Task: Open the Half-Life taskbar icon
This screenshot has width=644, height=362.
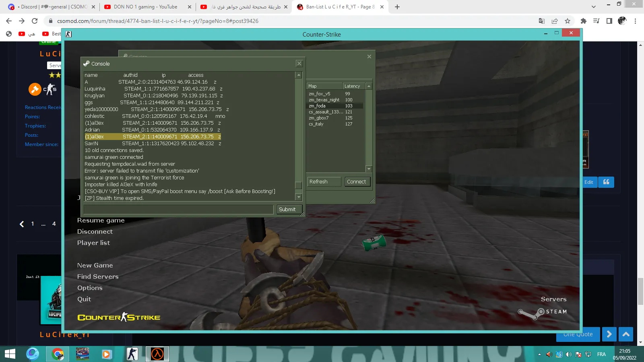Action: (x=157, y=354)
